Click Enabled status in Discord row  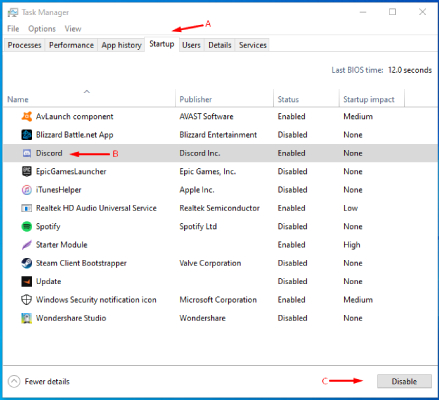(292, 153)
